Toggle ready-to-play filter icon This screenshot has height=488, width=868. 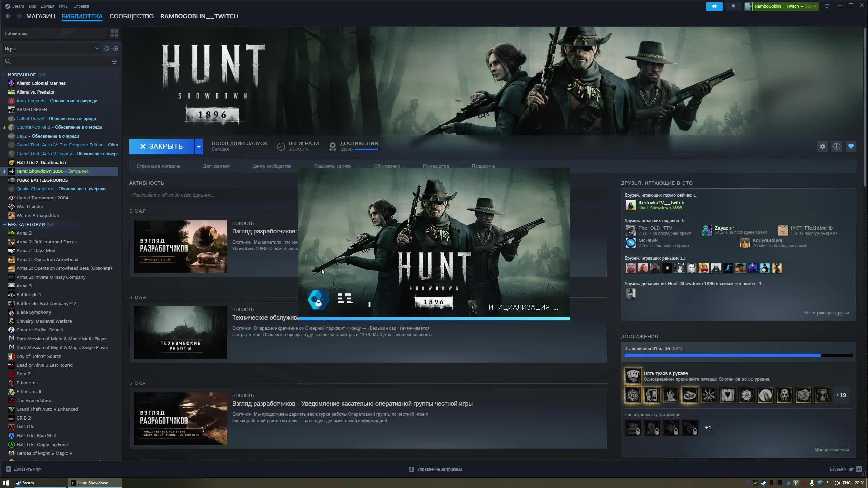116,49
